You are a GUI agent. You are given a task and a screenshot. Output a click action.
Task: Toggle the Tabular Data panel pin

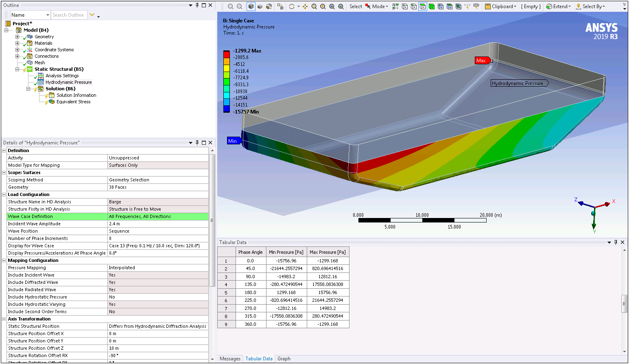616,242
